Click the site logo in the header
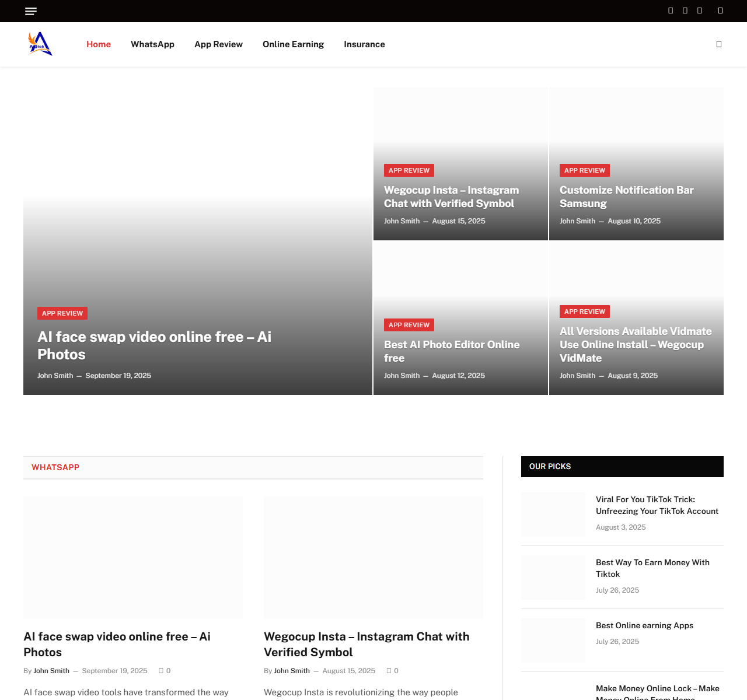 (x=40, y=44)
